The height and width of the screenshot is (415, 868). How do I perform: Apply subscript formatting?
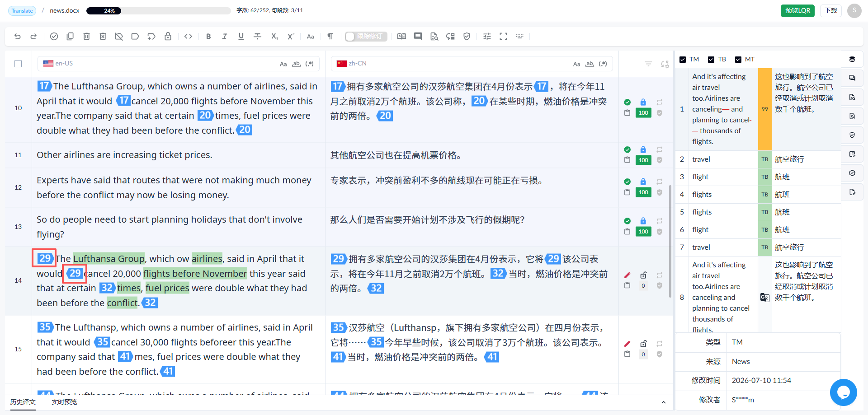tap(274, 37)
